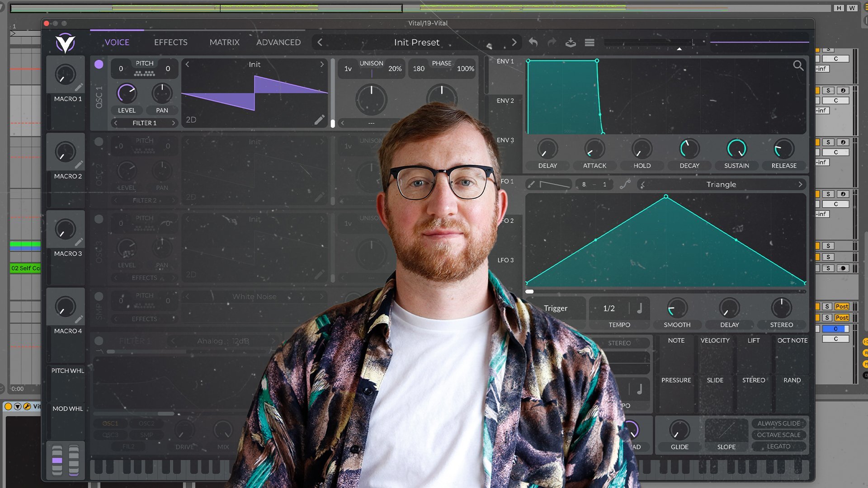Click the save preset download icon

571,42
